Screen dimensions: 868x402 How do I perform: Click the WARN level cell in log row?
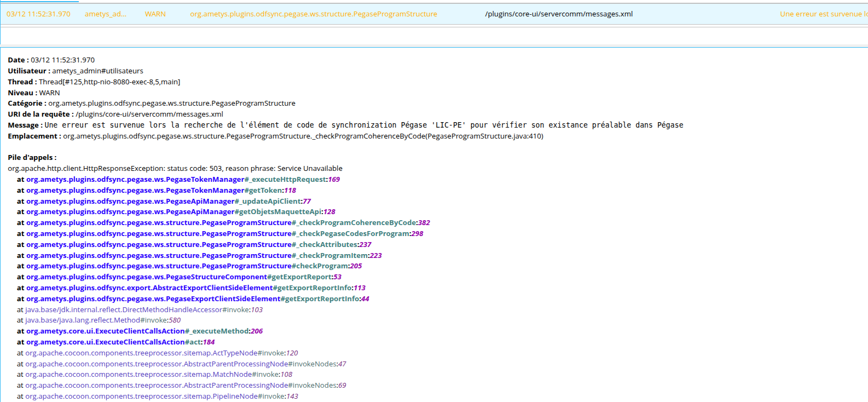pyautogui.click(x=155, y=14)
